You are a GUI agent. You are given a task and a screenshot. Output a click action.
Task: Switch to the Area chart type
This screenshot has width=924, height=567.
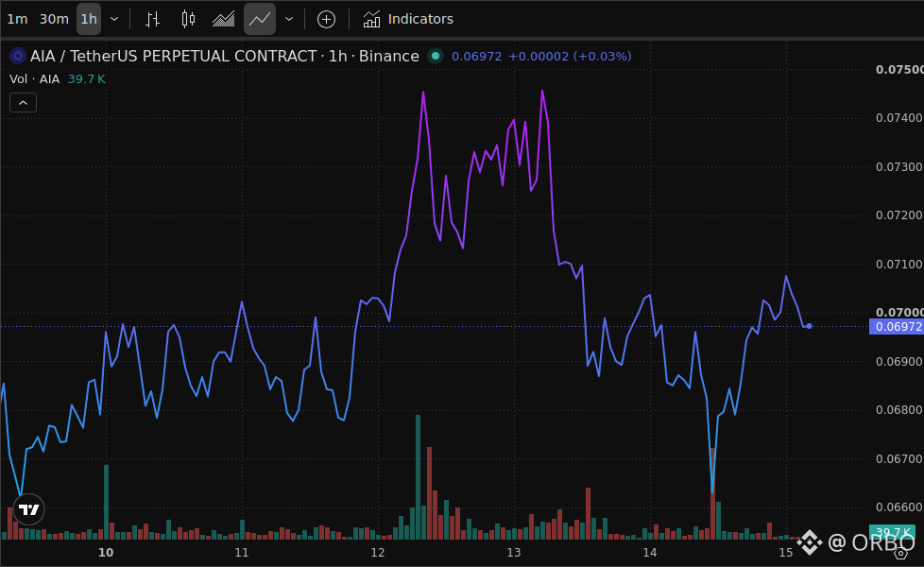[x=223, y=19]
